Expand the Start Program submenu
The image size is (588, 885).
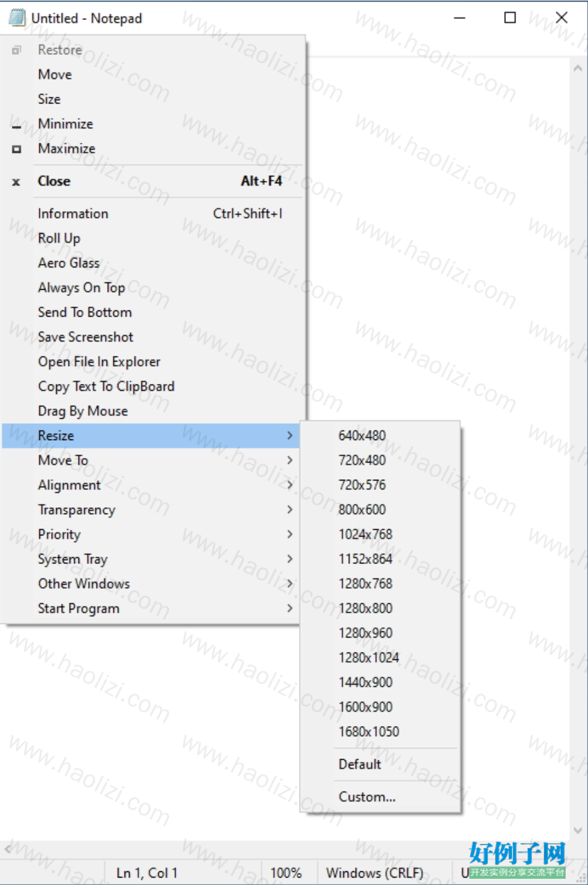[x=151, y=609]
